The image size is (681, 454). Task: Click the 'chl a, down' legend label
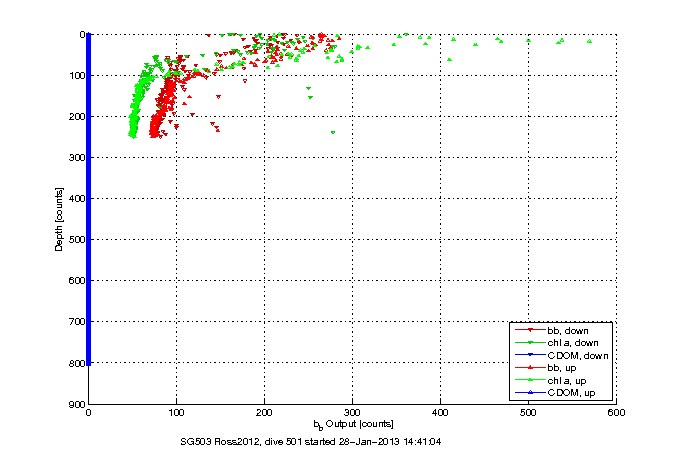click(x=573, y=343)
